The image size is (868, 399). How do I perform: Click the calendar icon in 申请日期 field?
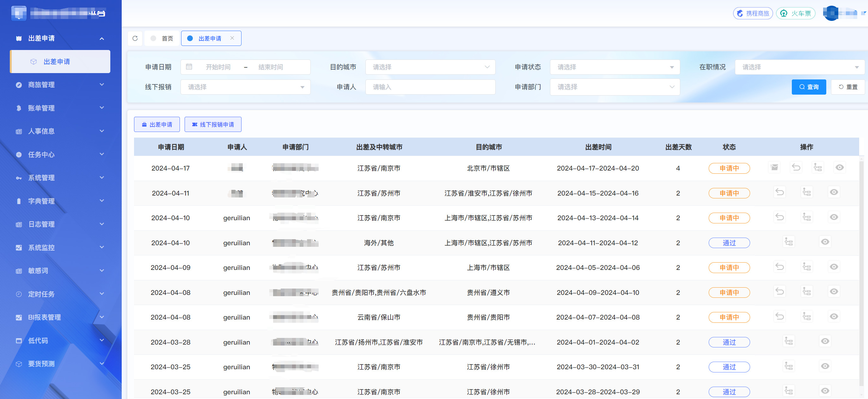point(189,67)
